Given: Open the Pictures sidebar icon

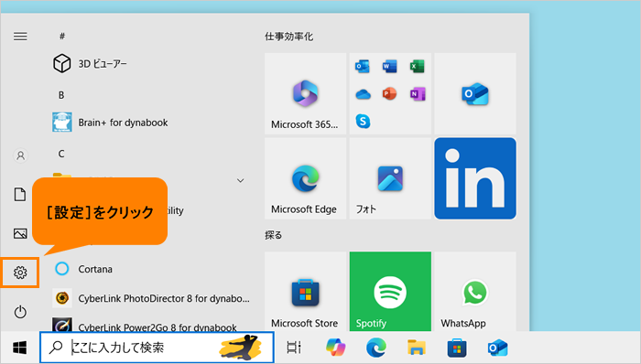Looking at the screenshot, I should 20,233.
